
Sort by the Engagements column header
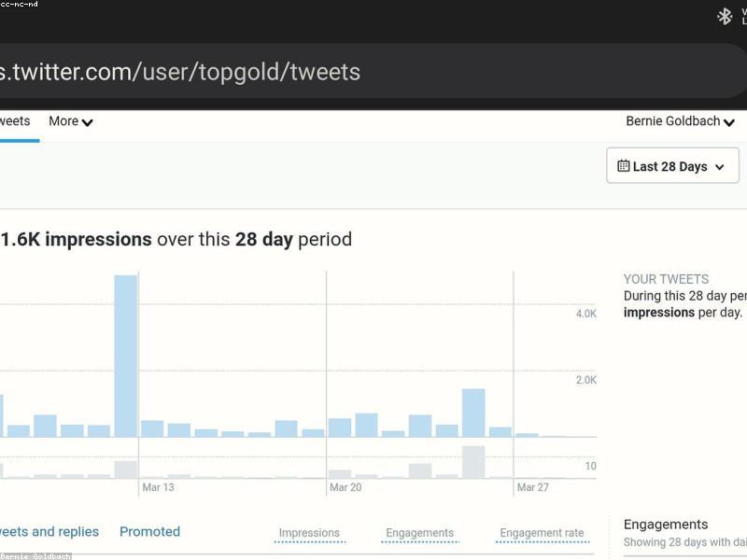(419, 534)
